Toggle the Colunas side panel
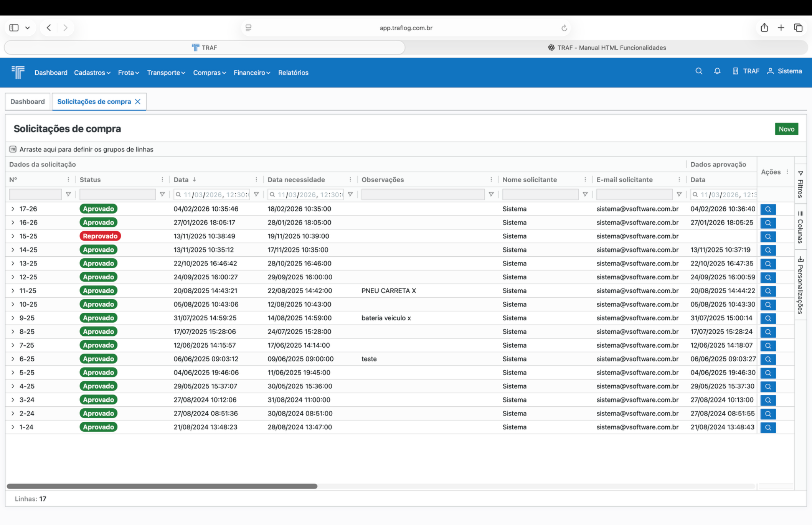 [800, 227]
